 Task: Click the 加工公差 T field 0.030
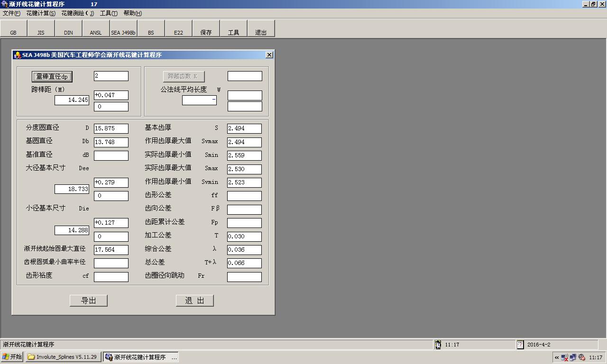(x=244, y=237)
